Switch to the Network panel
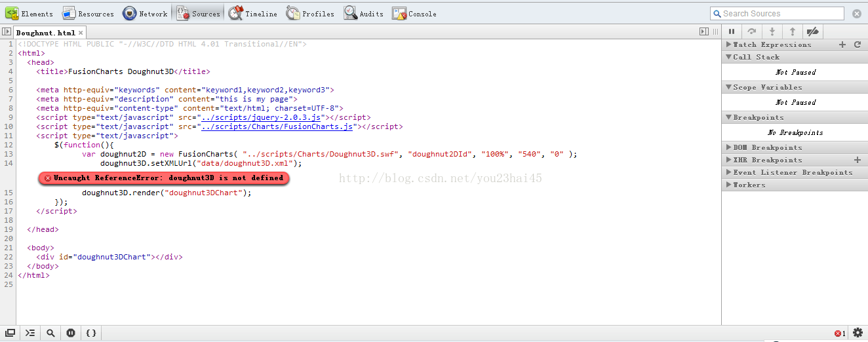 146,13
